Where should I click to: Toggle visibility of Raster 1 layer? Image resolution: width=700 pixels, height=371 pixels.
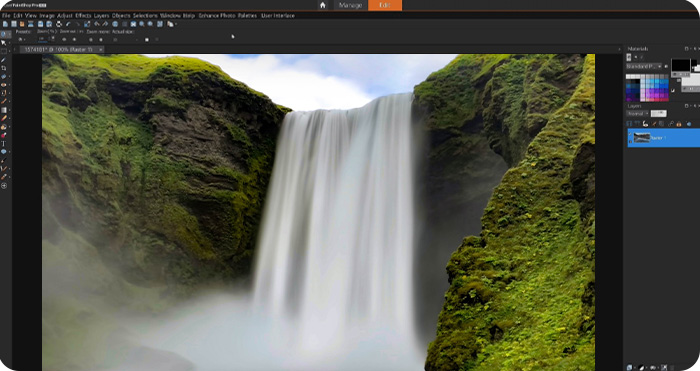pyautogui.click(x=630, y=133)
